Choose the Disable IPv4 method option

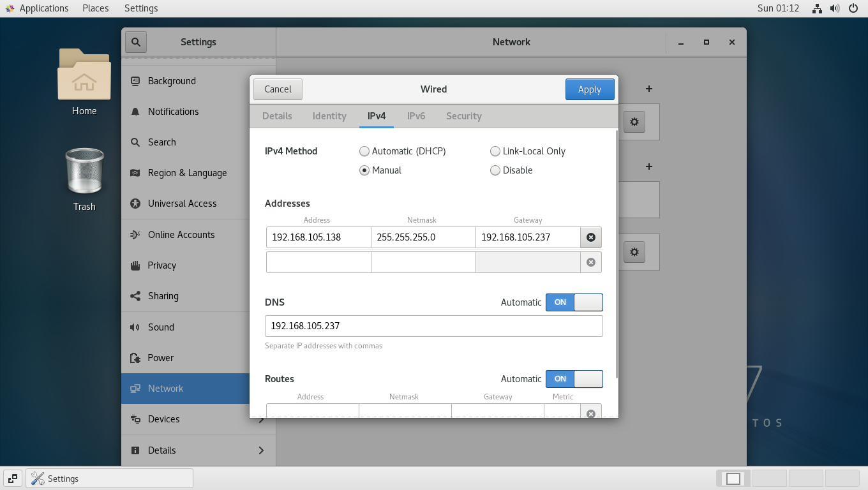click(495, 170)
